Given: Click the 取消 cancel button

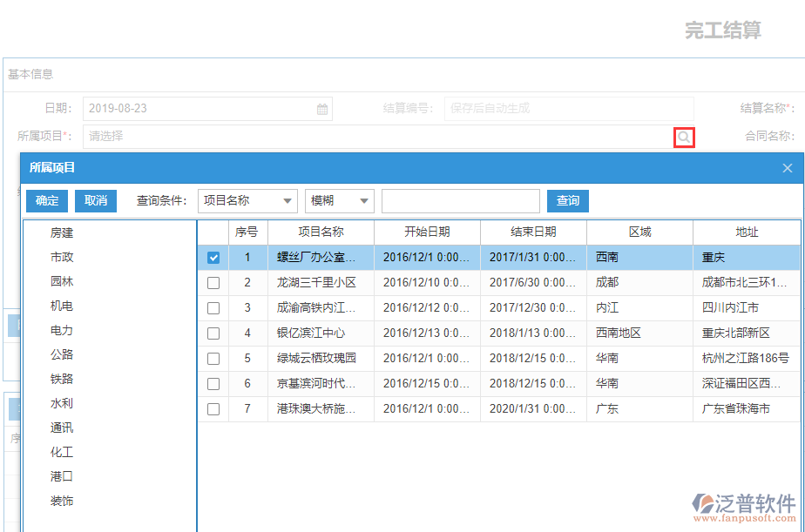Looking at the screenshot, I should tap(96, 200).
